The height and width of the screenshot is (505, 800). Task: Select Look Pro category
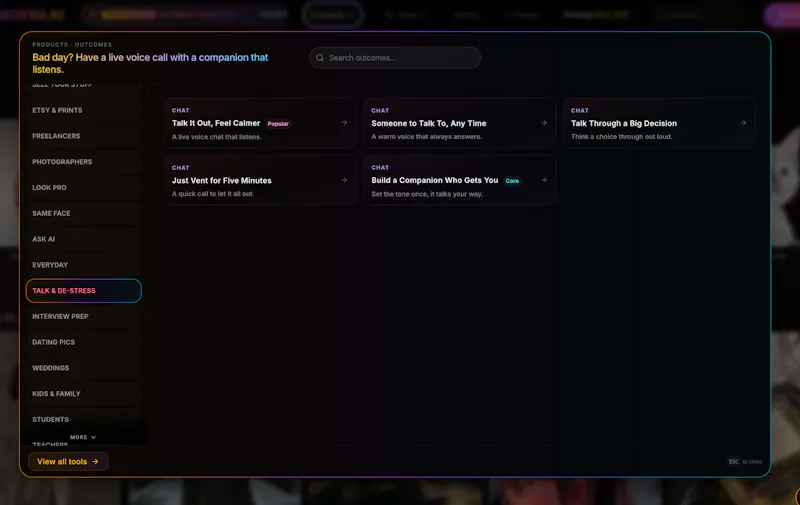84,187
